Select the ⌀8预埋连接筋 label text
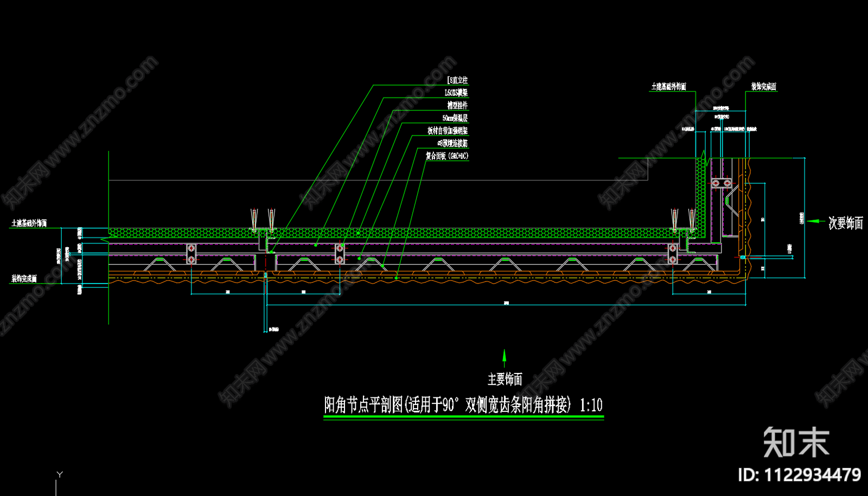This screenshot has height=496, width=868. [452, 143]
